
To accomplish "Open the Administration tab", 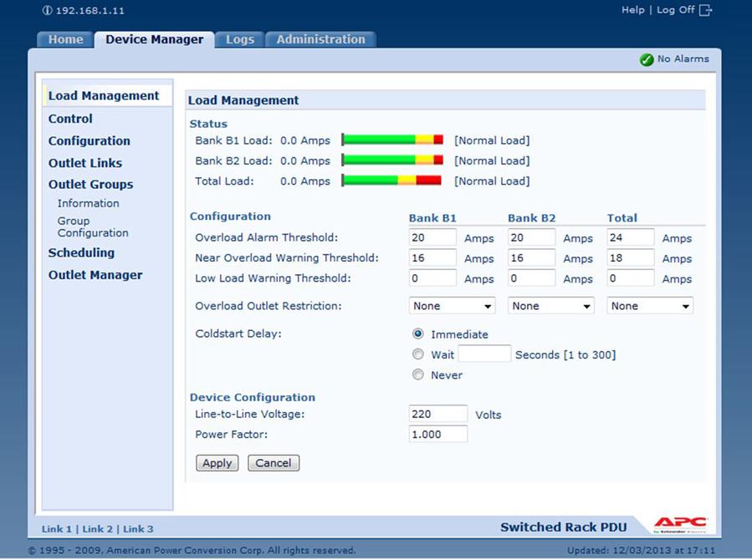I will click(320, 39).
